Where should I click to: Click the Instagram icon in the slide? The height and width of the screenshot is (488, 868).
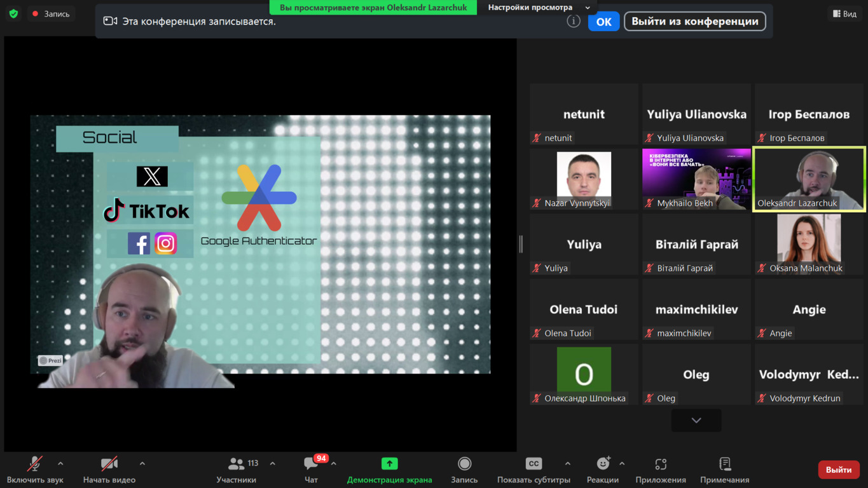pos(166,243)
